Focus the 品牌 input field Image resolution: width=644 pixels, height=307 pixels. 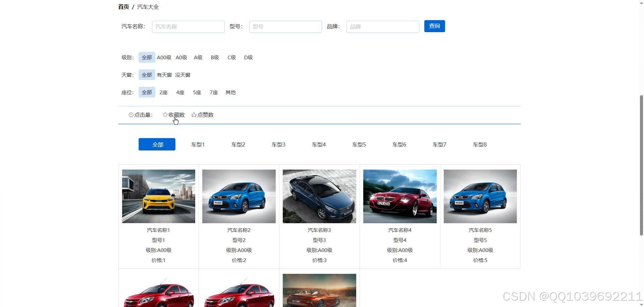point(383,27)
